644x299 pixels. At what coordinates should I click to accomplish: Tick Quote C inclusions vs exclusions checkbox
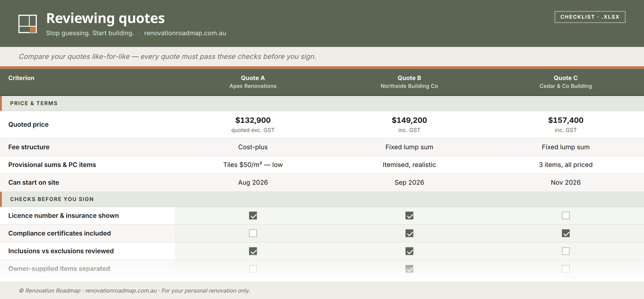tap(566, 251)
